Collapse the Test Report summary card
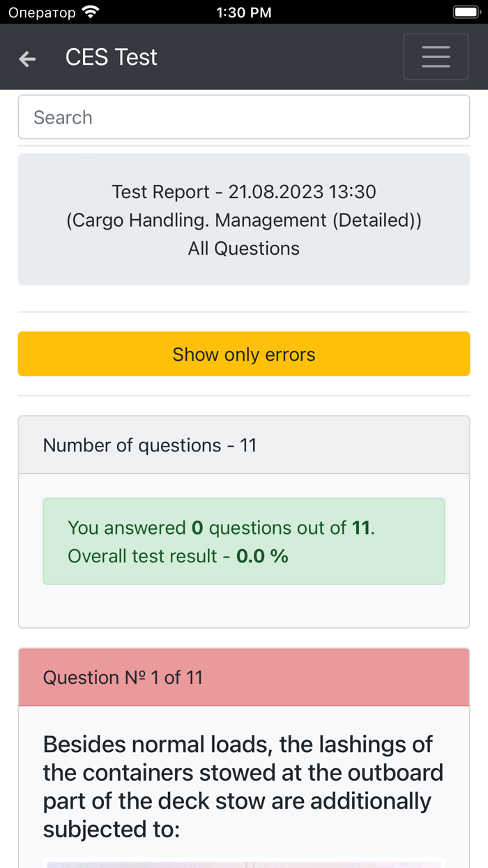The height and width of the screenshot is (868, 488). [244, 219]
